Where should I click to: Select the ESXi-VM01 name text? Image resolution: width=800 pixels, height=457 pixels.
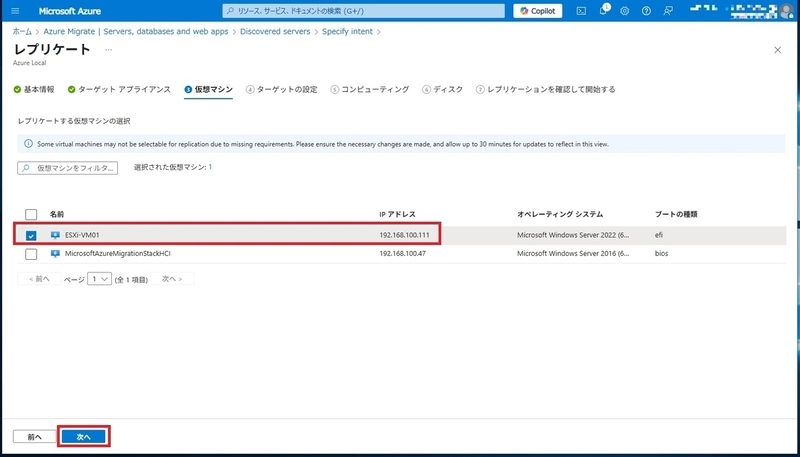tap(82, 235)
